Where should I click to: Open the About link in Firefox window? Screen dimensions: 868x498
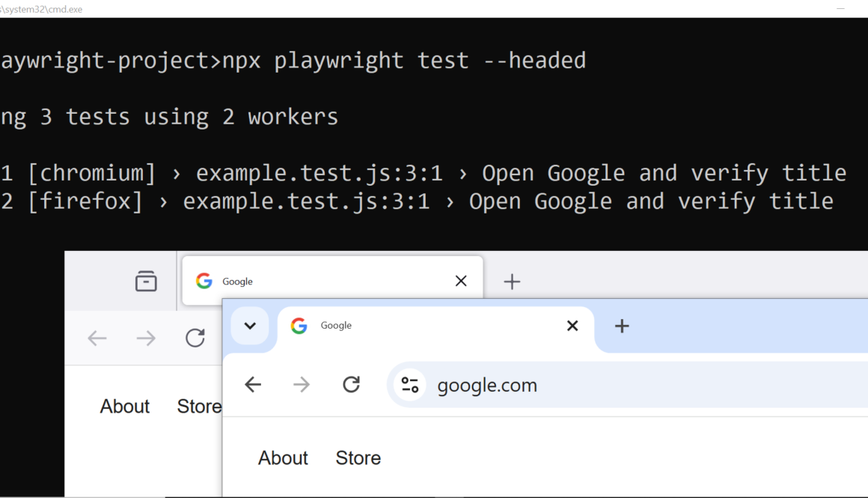pyautogui.click(x=125, y=407)
